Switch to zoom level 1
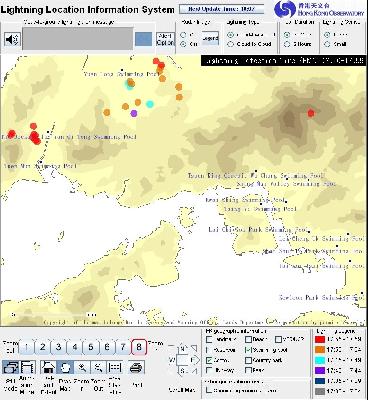This screenshot has height=400, width=368. [27, 347]
